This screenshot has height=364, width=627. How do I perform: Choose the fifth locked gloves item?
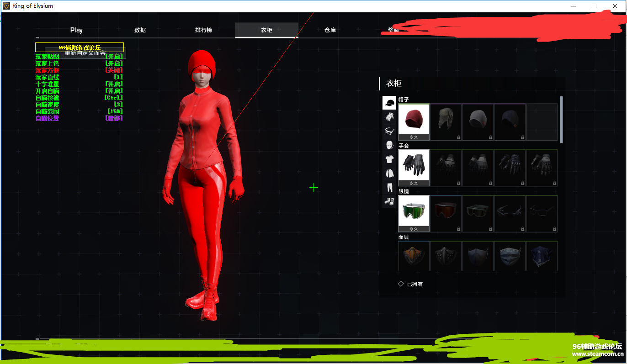pyautogui.click(x=542, y=168)
